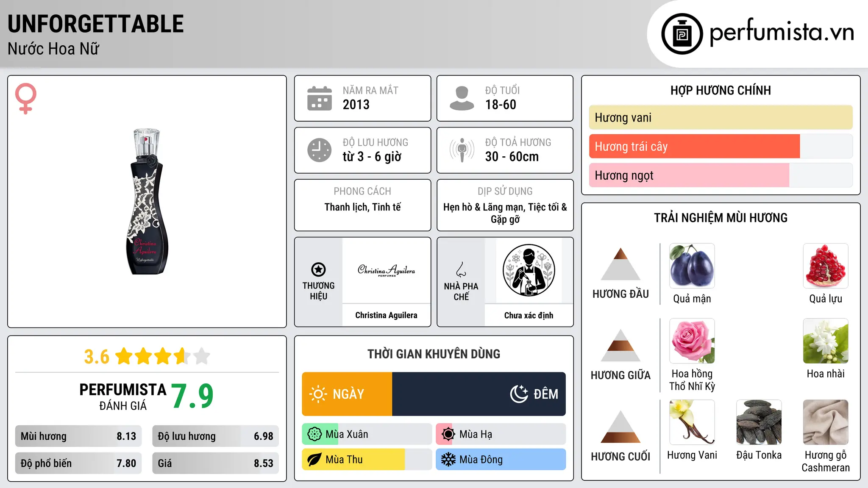Click the Christina Aguilera Perfumes brand logo
Viewport: 868px width, 488px height.
click(x=386, y=270)
